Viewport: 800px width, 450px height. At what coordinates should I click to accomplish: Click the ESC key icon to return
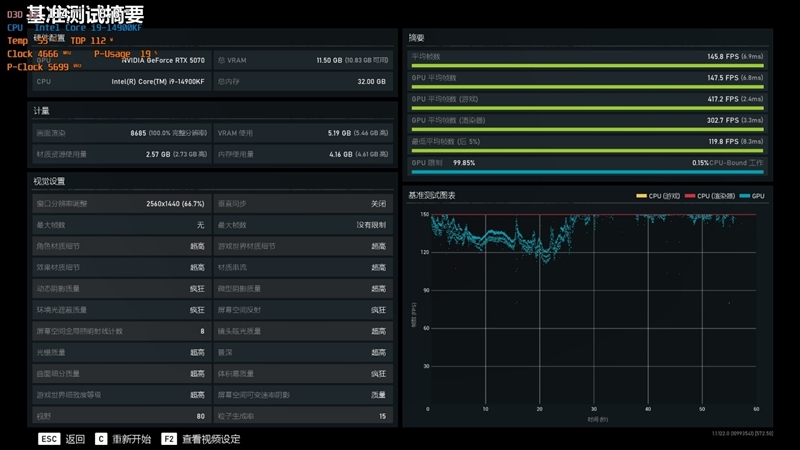point(49,439)
